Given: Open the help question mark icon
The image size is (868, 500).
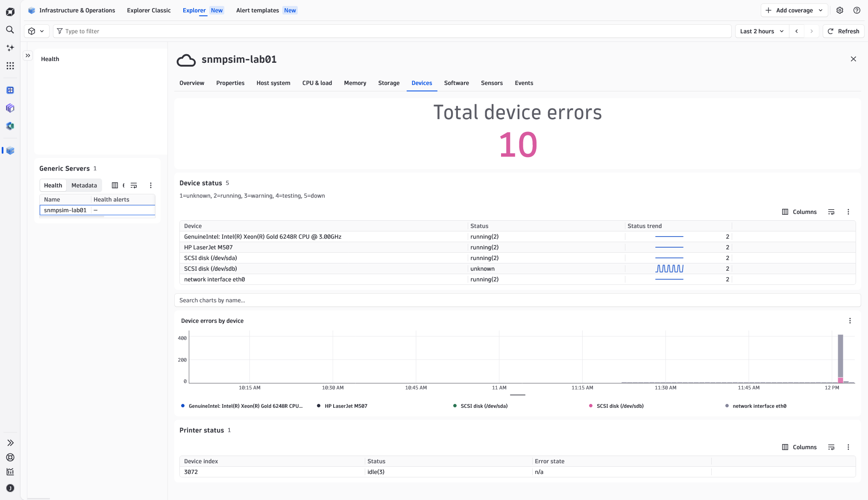Looking at the screenshot, I should (x=857, y=10).
